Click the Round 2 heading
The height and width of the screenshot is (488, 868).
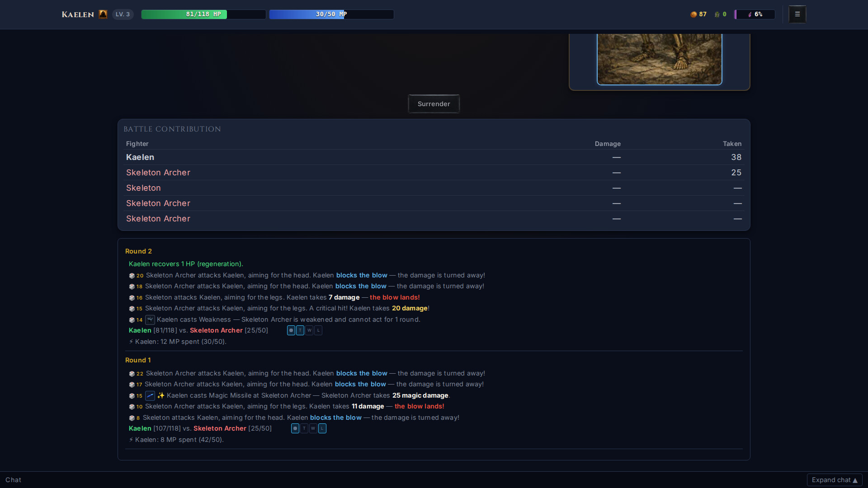pyautogui.click(x=138, y=251)
